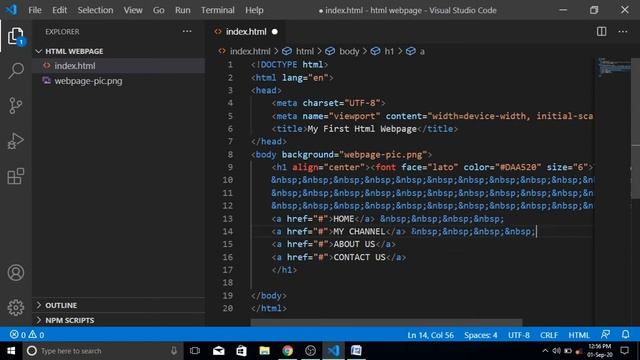The width and height of the screenshot is (640, 360).
Task: Open the File menu
Action: click(35, 10)
